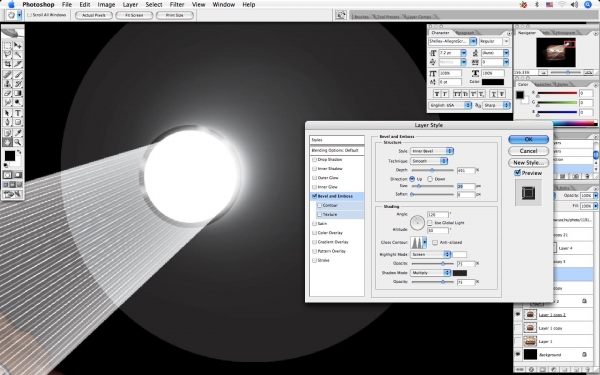The height and width of the screenshot is (375, 600).
Task: Select the Hand tool
Action: 7,142
